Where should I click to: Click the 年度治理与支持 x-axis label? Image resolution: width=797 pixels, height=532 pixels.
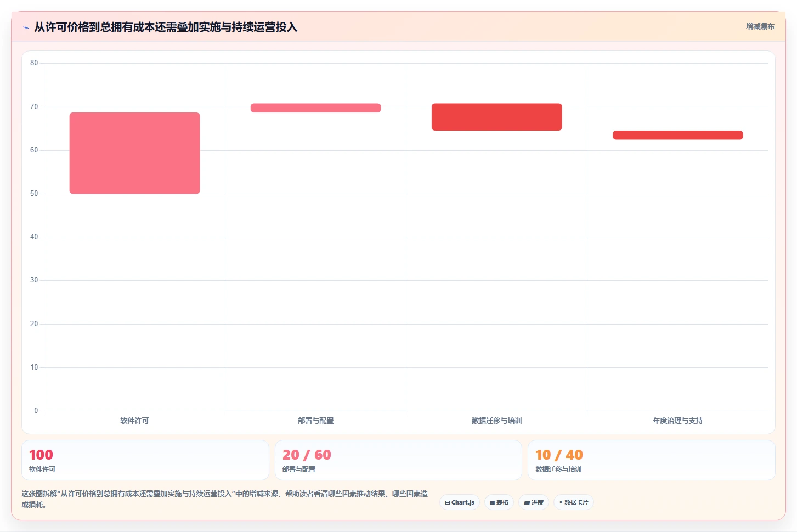click(677, 421)
